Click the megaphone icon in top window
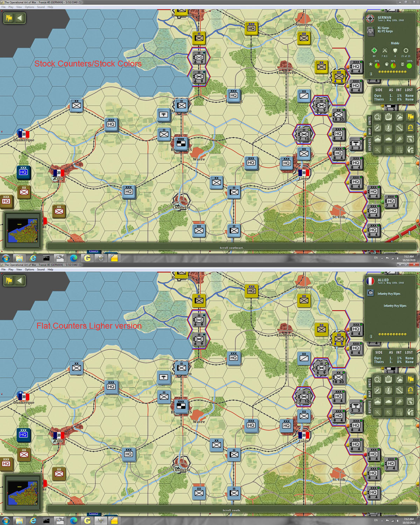 point(399,139)
